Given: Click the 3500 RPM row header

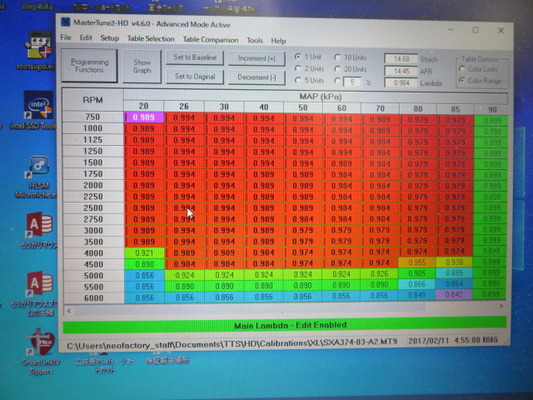Looking at the screenshot, I should 93,242.
